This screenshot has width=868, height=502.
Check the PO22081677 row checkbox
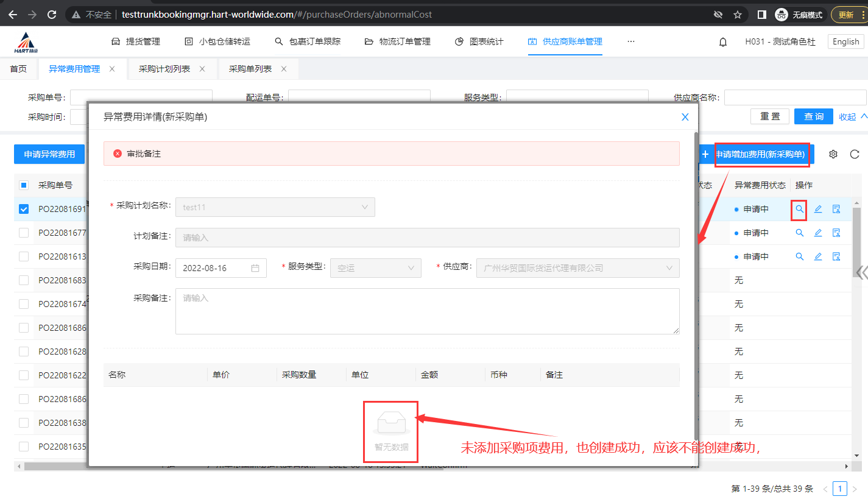coord(24,233)
